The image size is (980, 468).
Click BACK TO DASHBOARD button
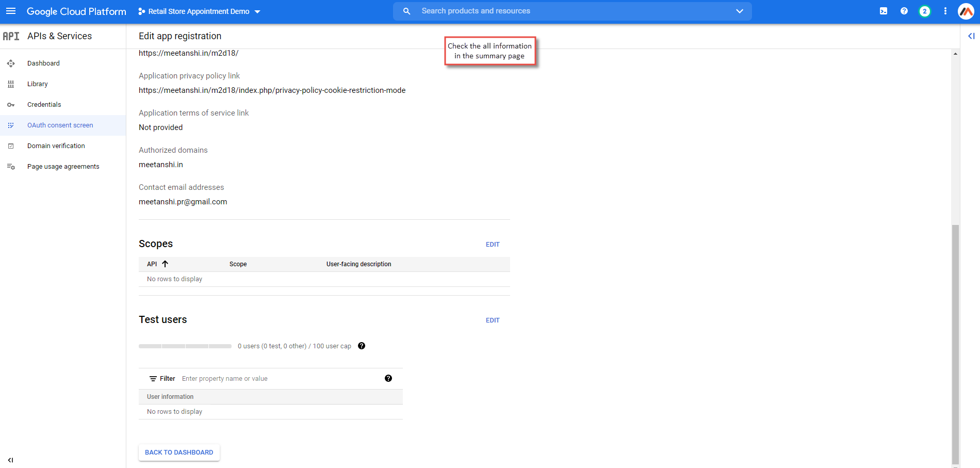(x=179, y=453)
